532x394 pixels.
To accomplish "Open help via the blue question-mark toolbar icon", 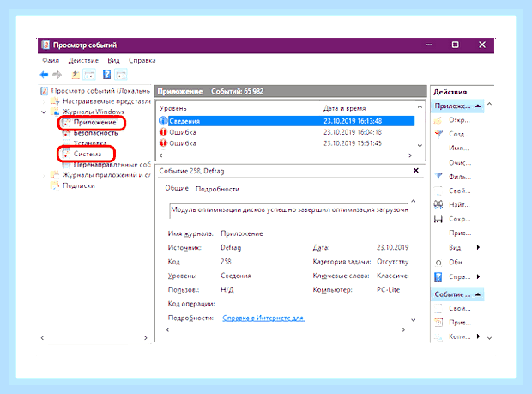I will 106,75.
